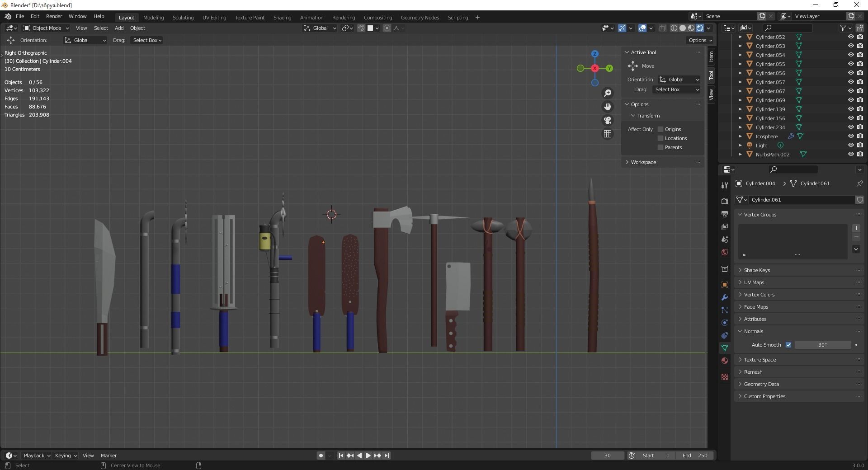Hide Icosphere in viewport via eye icon
This screenshot has height=470, width=868.
[x=850, y=136]
